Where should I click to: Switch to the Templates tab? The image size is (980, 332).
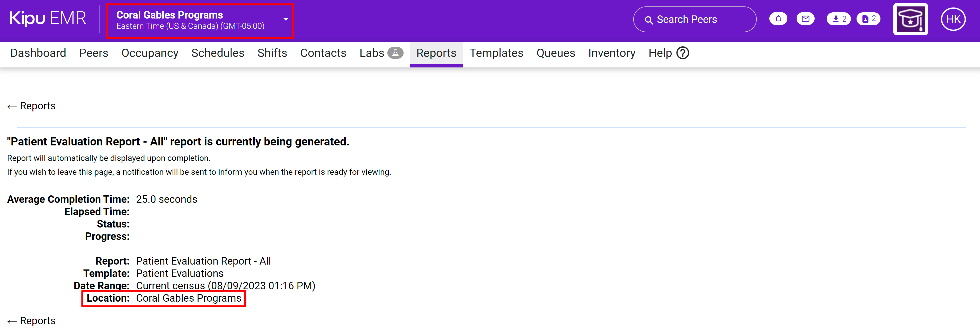pyautogui.click(x=496, y=53)
